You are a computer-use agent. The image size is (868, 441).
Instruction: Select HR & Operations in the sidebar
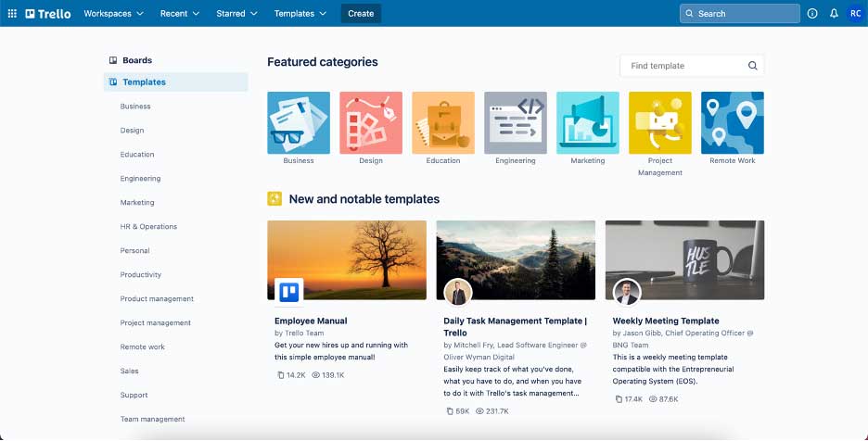148,226
